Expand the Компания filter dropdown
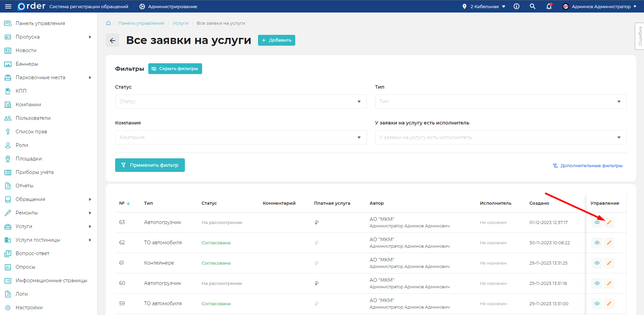 (x=241, y=137)
